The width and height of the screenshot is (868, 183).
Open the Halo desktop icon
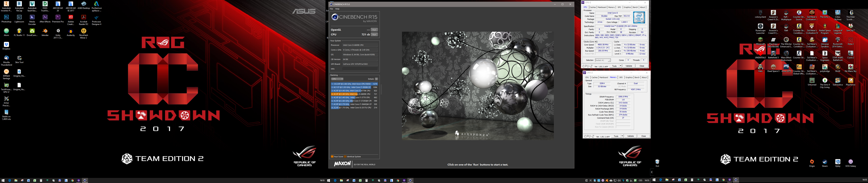coord(760,68)
